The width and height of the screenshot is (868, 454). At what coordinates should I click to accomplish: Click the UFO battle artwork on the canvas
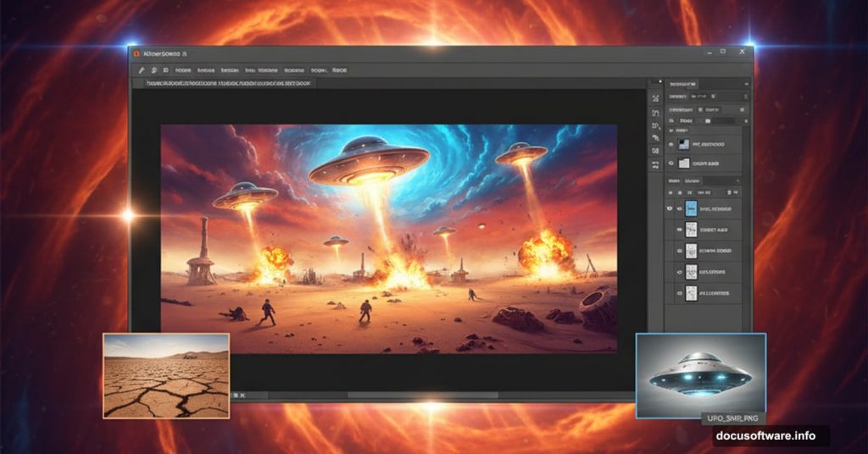388,238
